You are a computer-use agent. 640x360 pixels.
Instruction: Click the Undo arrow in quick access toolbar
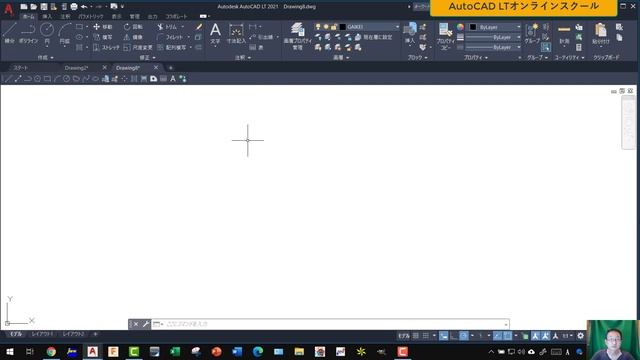point(84,7)
